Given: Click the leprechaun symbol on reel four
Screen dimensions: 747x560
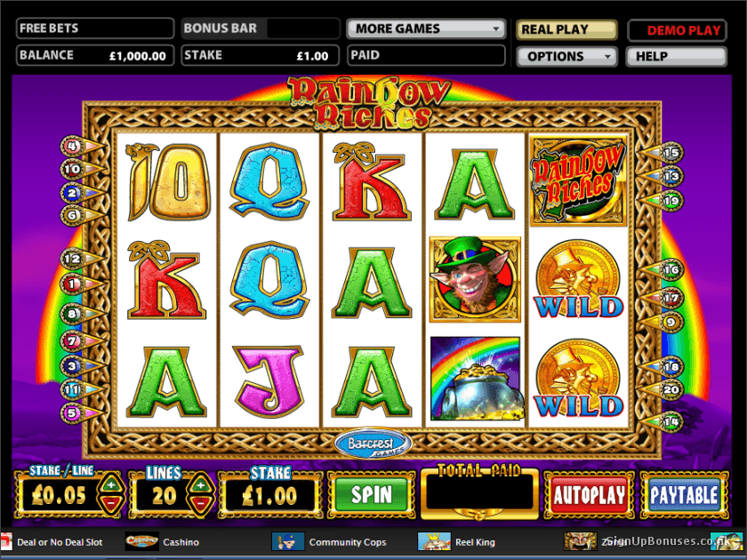Looking at the screenshot, I should [475, 279].
